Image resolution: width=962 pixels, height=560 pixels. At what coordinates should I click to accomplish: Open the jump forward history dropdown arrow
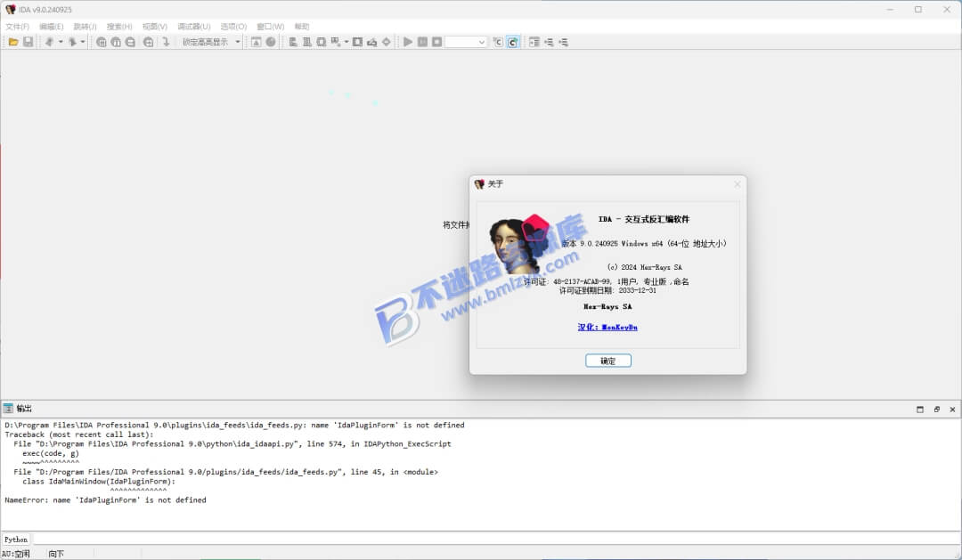point(83,43)
